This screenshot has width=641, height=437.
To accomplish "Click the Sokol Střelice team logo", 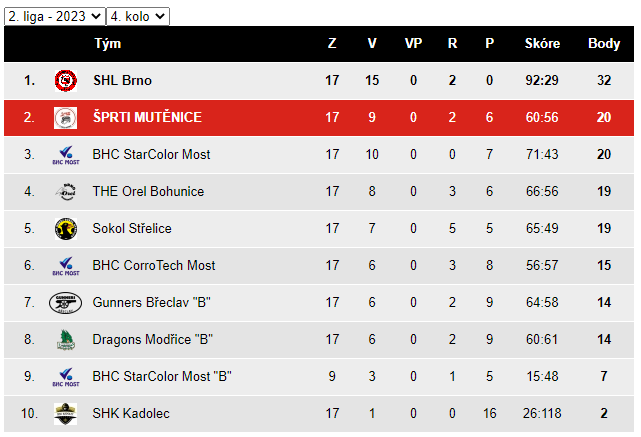I will [66, 229].
